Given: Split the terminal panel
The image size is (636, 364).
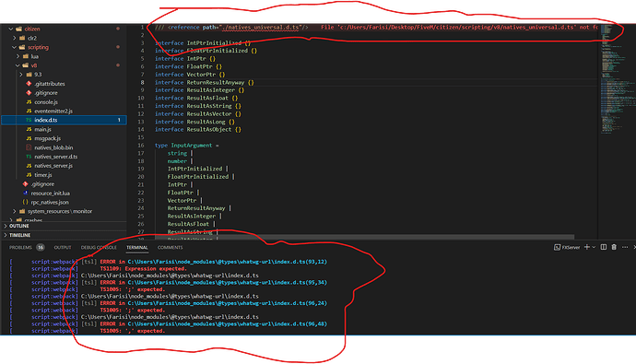Looking at the screenshot, I should point(604,247).
